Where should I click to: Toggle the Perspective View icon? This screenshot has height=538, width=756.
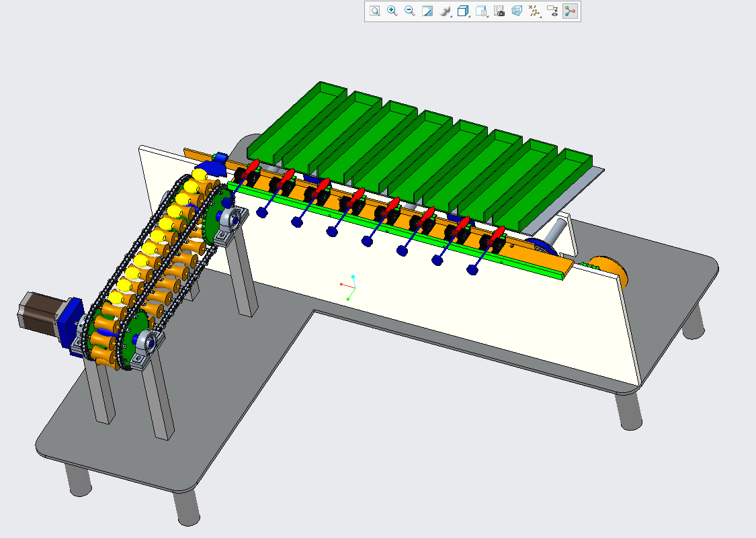(x=517, y=11)
